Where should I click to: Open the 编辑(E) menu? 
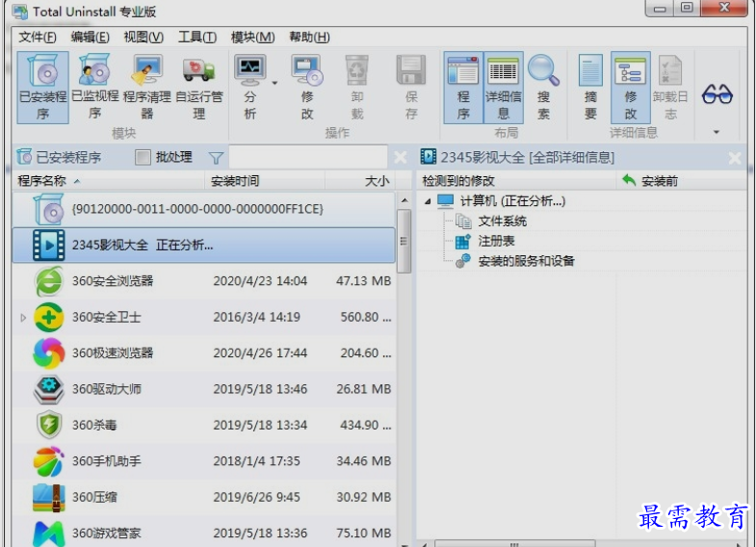tap(90, 38)
